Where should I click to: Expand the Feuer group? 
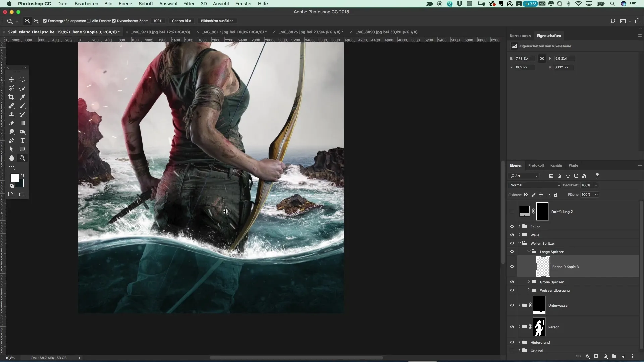tap(519, 226)
